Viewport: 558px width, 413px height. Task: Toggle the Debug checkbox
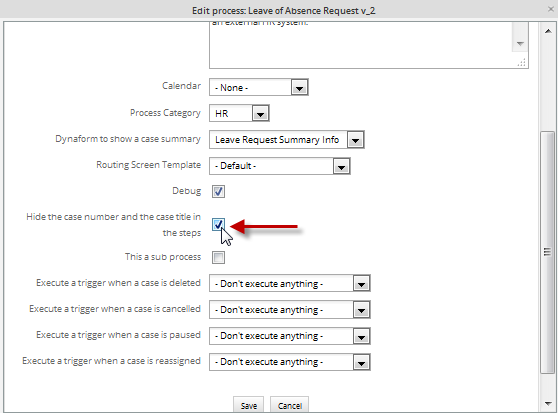(x=219, y=191)
